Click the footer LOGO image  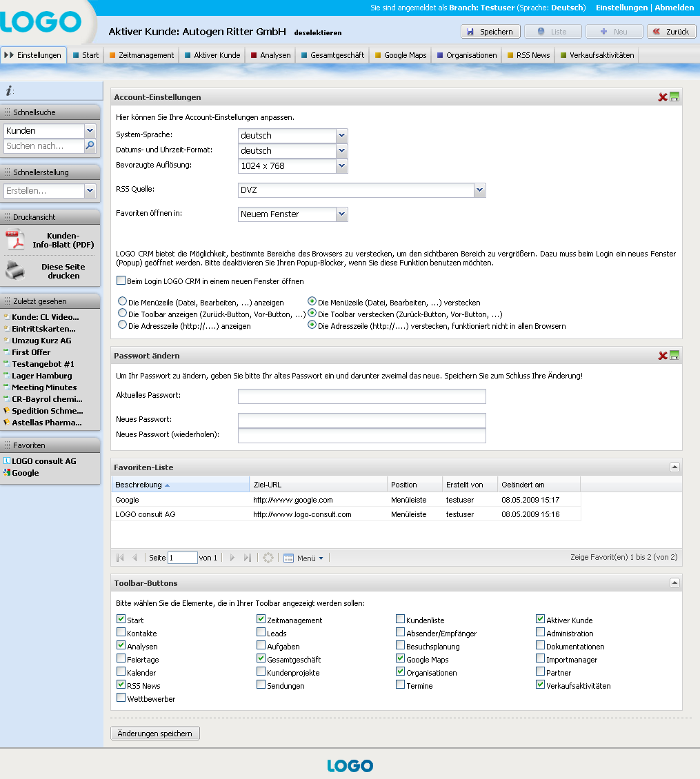pyautogui.click(x=350, y=766)
